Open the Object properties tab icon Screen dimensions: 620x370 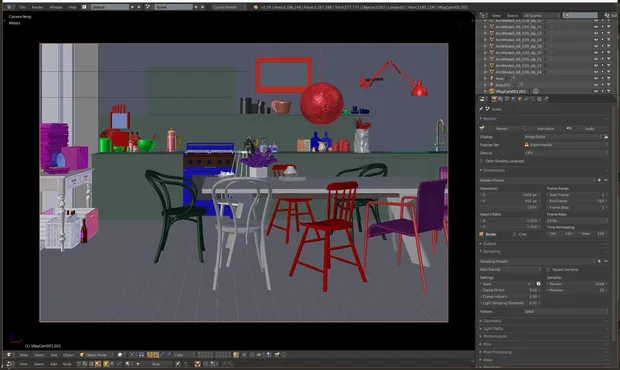click(520, 99)
